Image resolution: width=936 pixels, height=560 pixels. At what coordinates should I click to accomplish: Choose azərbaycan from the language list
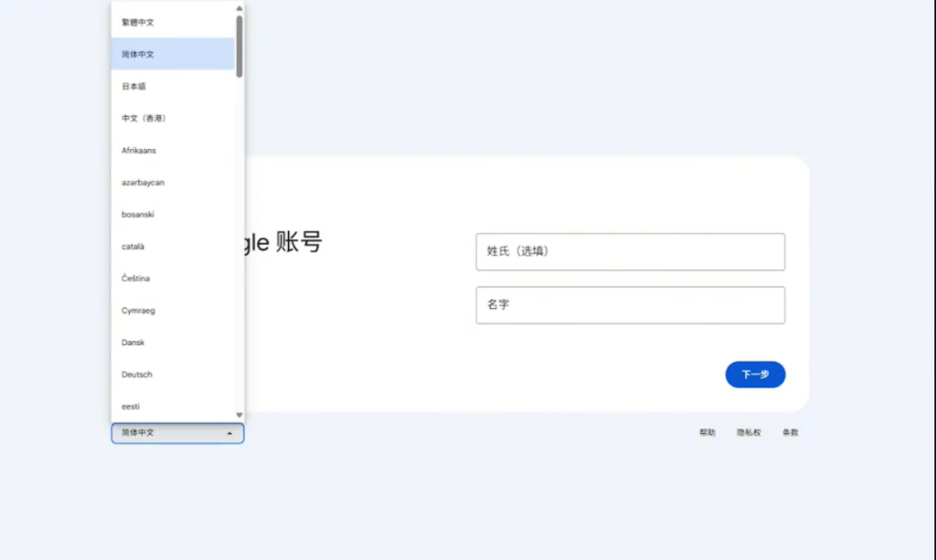click(143, 182)
